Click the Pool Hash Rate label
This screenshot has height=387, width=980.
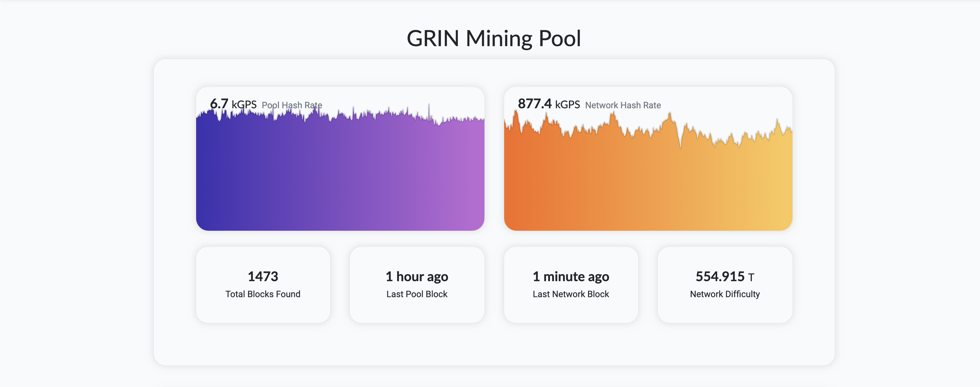coord(292,106)
